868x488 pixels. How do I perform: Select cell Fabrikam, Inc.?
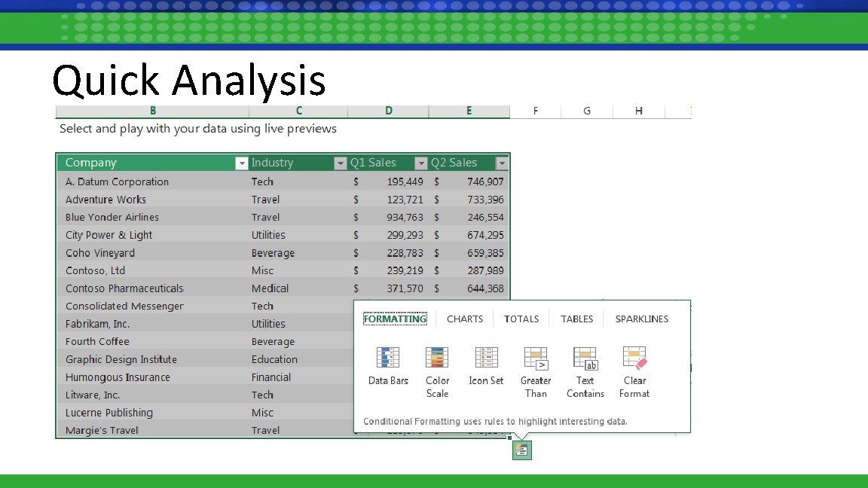coord(153,324)
